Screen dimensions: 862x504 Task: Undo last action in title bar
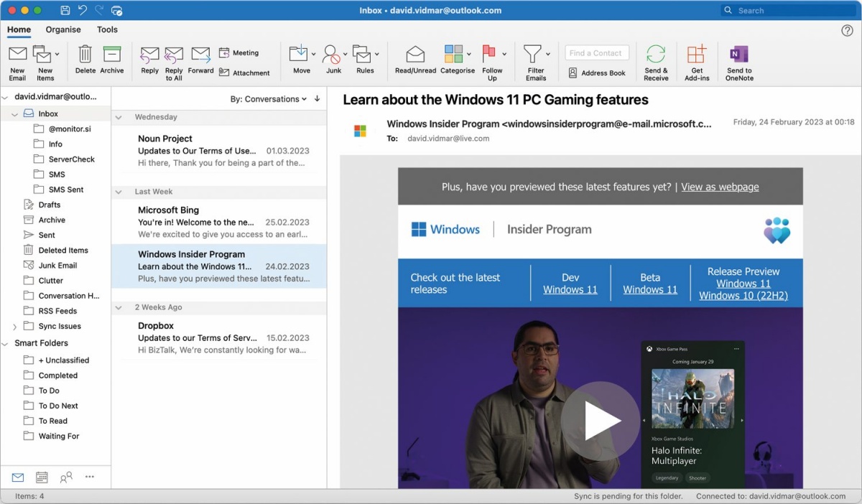pyautogui.click(x=83, y=11)
